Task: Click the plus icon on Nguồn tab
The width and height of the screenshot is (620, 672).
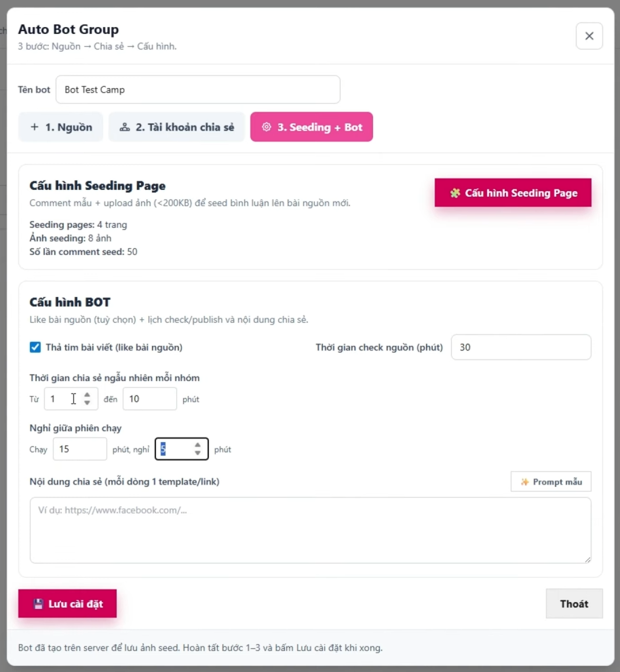Action: pyautogui.click(x=35, y=127)
